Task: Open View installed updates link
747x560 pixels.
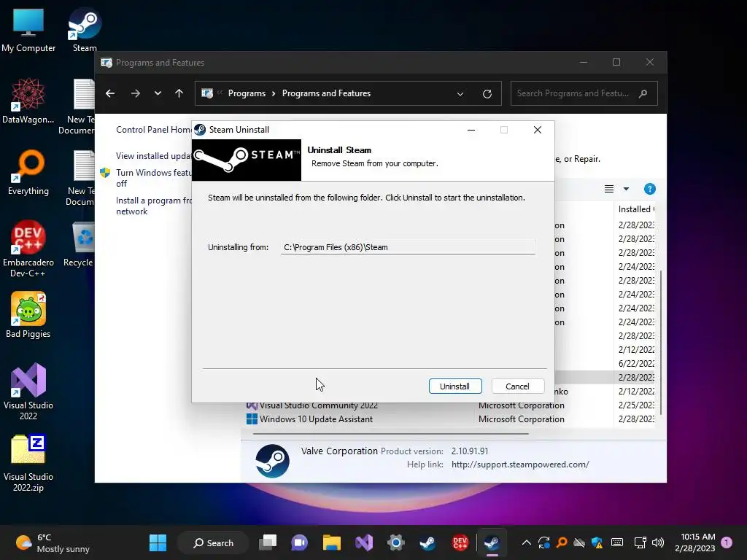Action: tap(153, 156)
